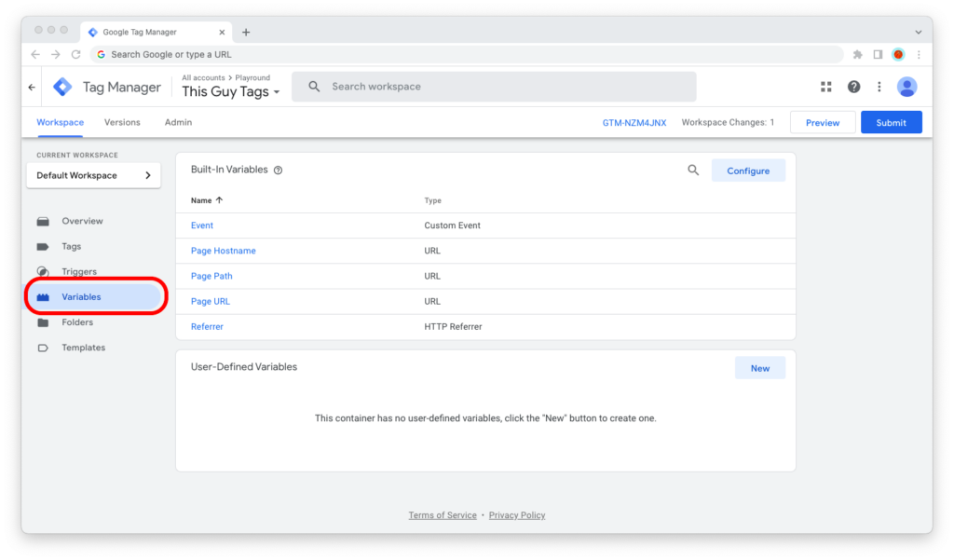The image size is (954, 560).
Task: Open the browser extensions puzzle icon
Action: [858, 55]
